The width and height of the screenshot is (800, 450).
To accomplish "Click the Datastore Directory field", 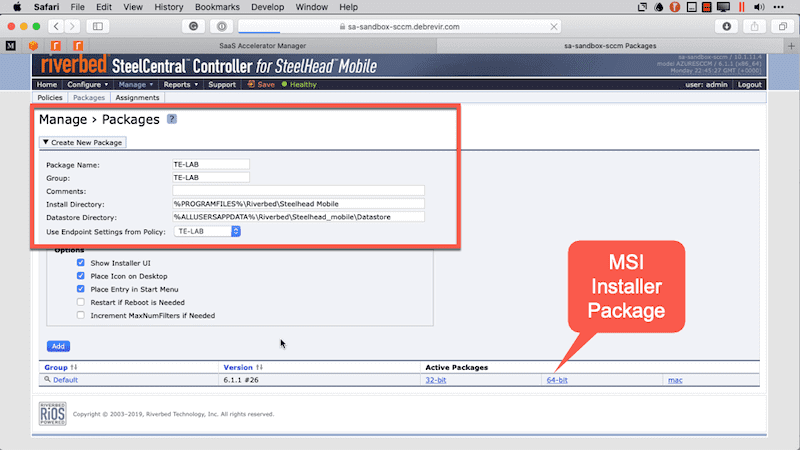I will pyautogui.click(x=298, y=217).
